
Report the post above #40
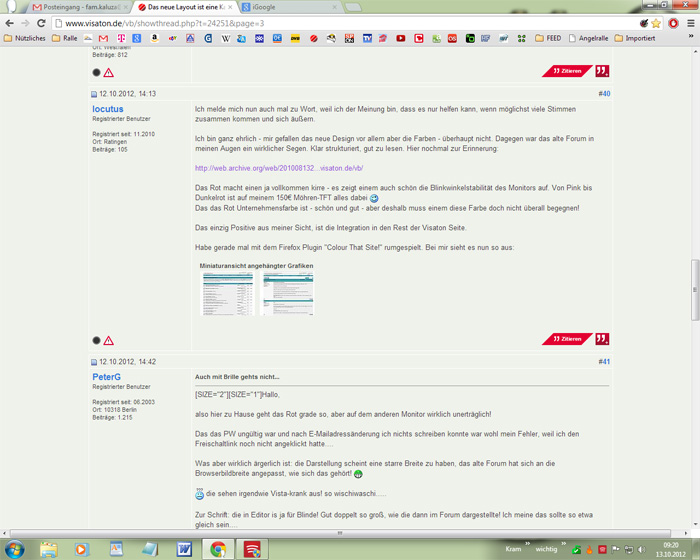pos(108,73)
